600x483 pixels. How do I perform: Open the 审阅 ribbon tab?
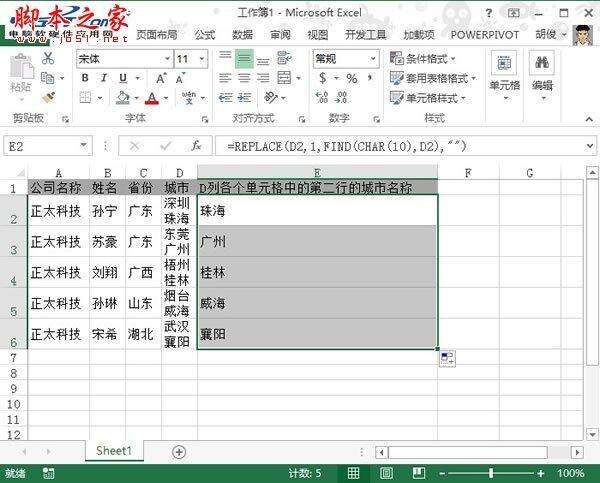tap(280, 35)
